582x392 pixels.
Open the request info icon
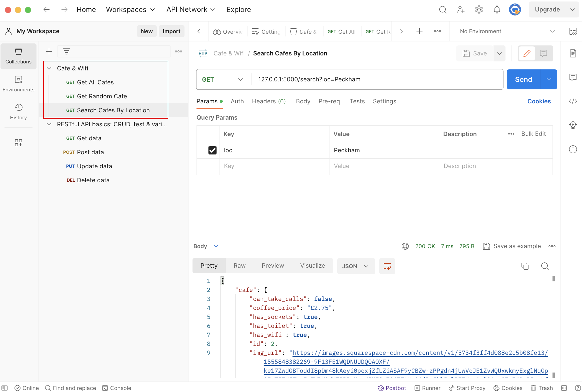(x=573, y=149)
